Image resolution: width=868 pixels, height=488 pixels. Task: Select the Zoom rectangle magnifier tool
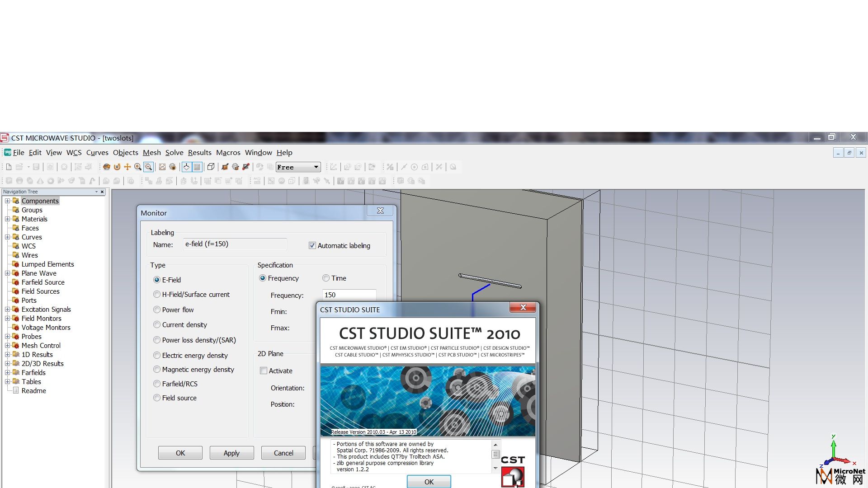148,167
